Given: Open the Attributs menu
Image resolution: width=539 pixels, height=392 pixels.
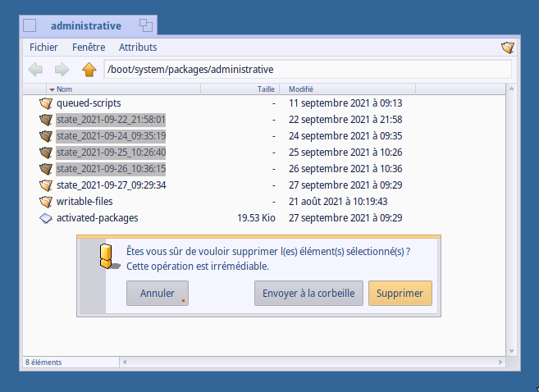Looking at the screenshot, I should click(x=138, y=48).
